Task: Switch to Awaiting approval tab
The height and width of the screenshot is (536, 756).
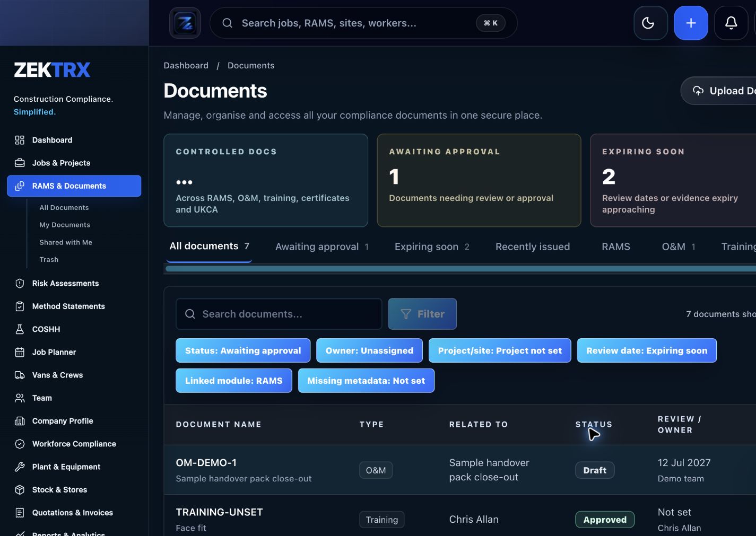Action: [322, 247]
